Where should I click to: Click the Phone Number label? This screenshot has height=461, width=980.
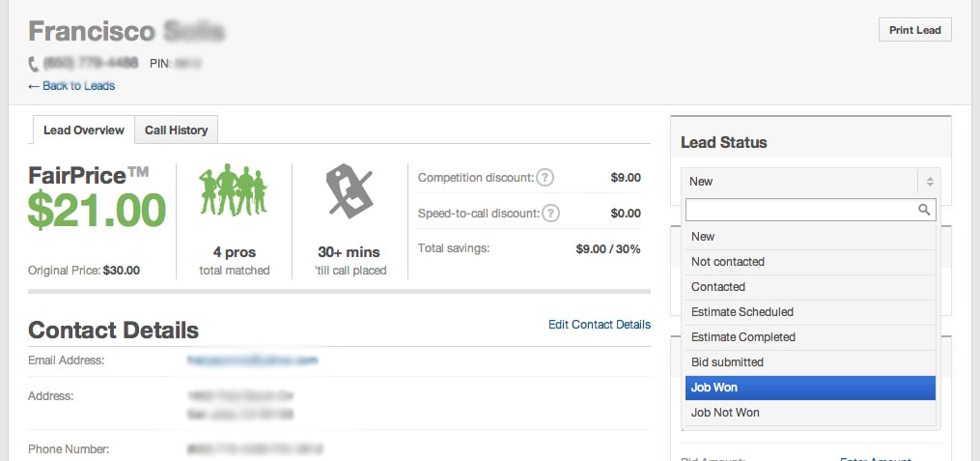click(69, 449)
